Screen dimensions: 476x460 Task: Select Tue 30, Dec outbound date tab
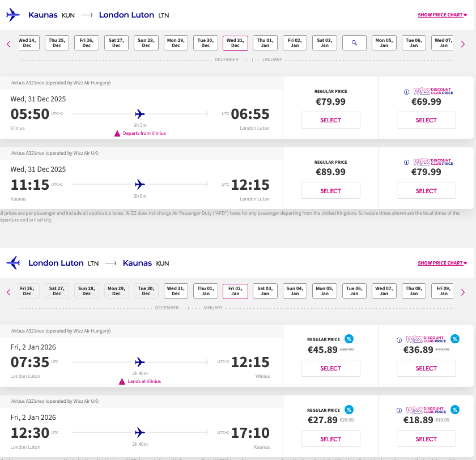[x=206, y=43]
